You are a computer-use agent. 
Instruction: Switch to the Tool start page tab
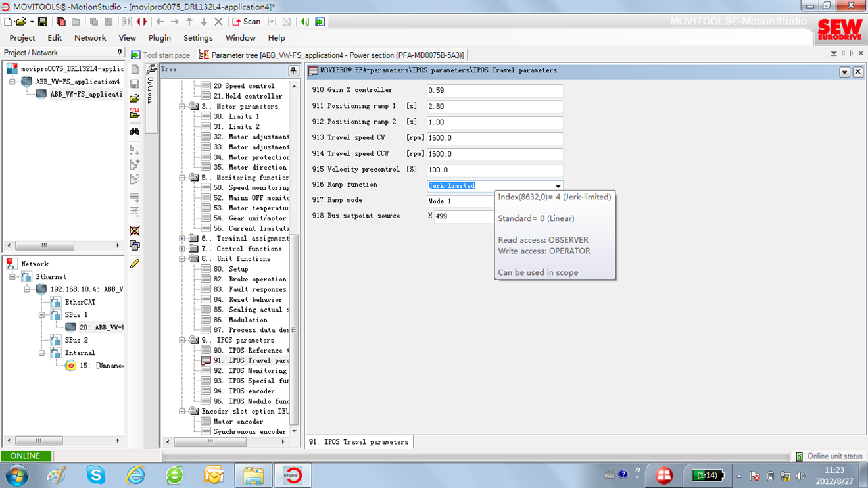tap(160, 55)
